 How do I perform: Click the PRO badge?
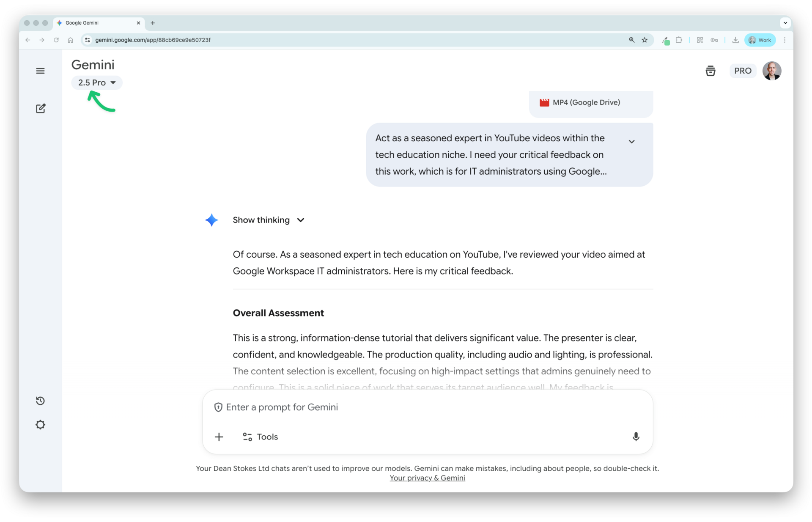pyautogui.click(x=743, y=71)
